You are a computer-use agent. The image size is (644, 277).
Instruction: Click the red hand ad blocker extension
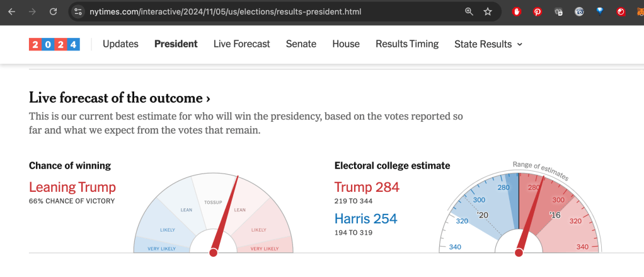(x=517, y=11)
